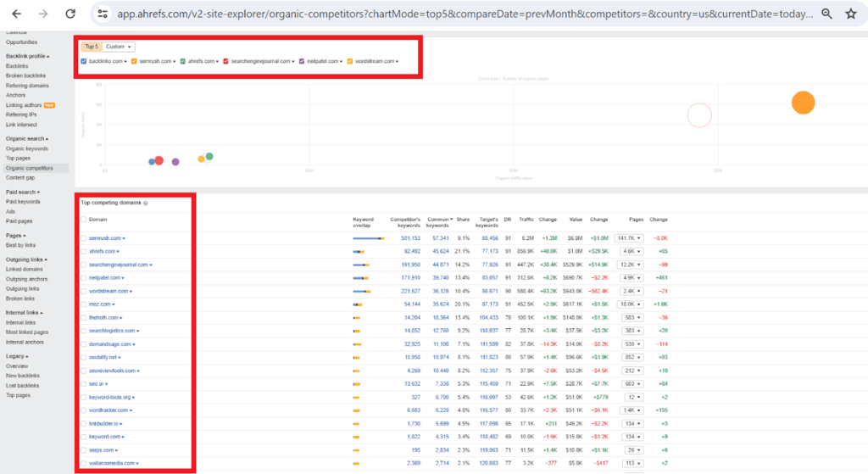Open Pages dropdown showing 141.7K
868x474 pixels.
coord(629,238)
